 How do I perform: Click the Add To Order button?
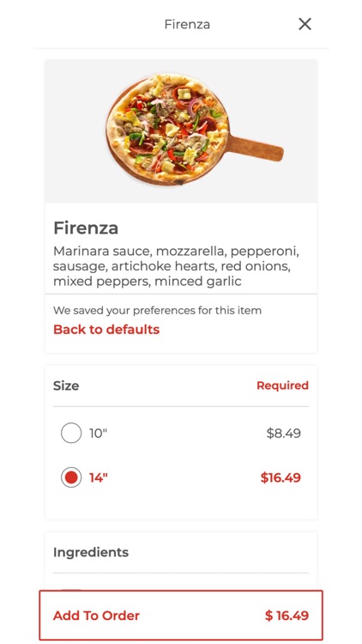coord(181,616)
